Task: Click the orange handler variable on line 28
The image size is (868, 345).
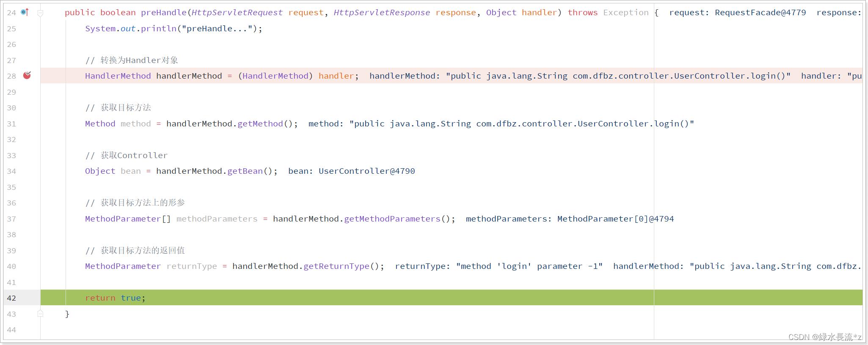Action: click(x=336, y=76)
